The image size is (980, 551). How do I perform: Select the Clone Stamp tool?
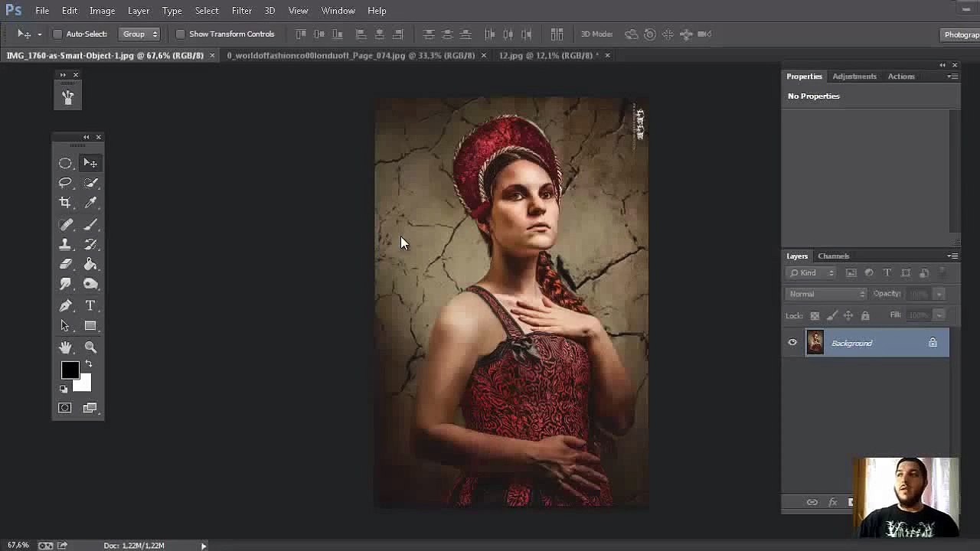click(x=65, y=245)
